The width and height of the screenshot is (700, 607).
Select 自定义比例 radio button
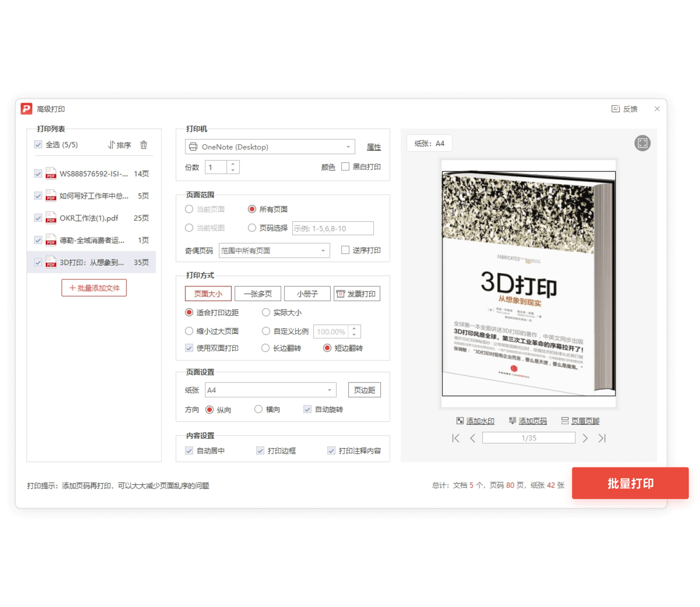[x=266, y=331]
